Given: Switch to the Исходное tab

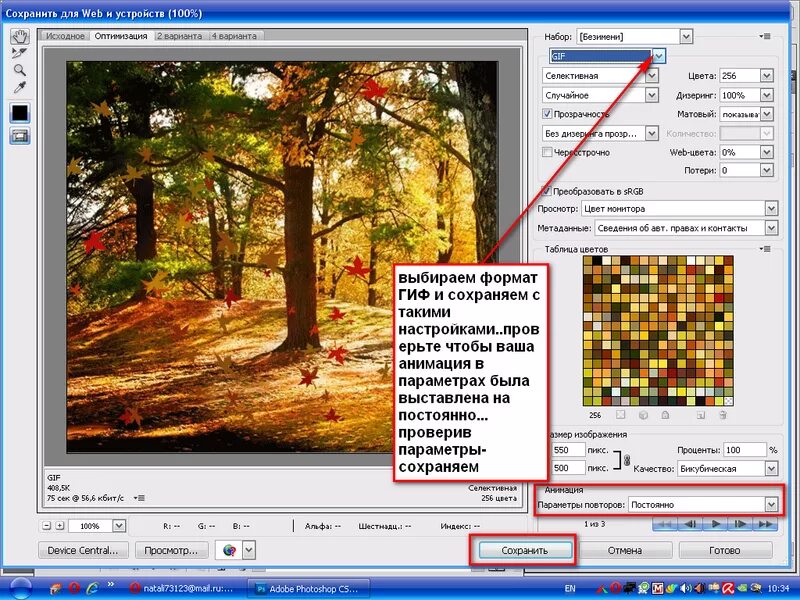Looking at the screenshot, I should point(65,36).
